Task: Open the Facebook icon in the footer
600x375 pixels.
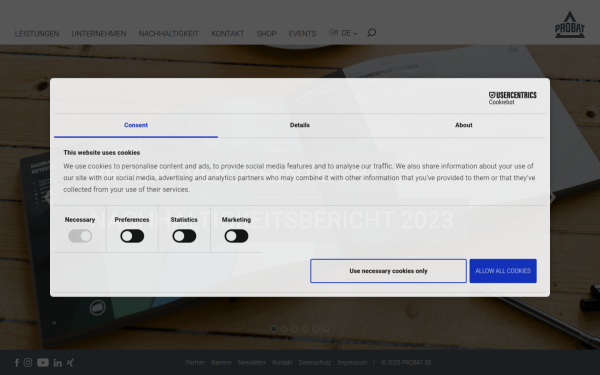Action: (17, 363)
